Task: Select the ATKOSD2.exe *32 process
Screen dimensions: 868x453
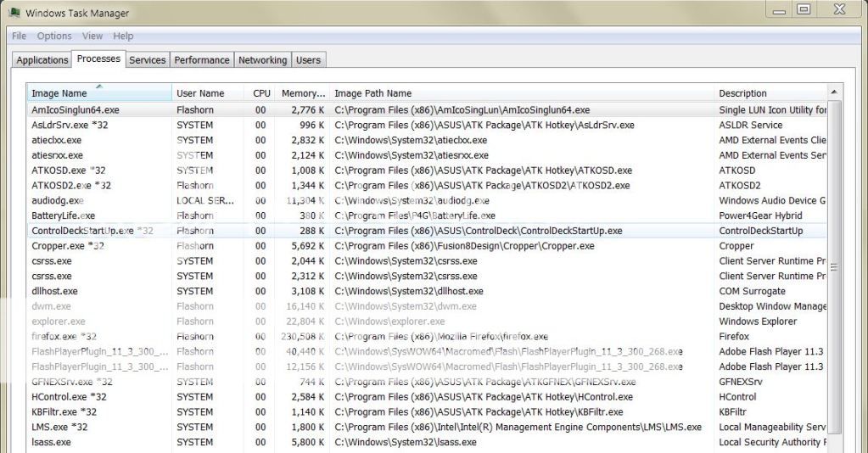Action: [426, 185]
